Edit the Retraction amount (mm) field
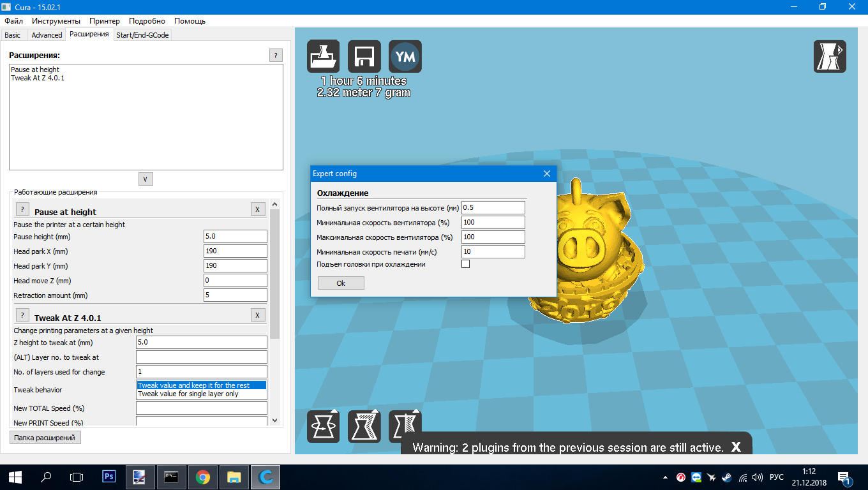 coord(236,295)
